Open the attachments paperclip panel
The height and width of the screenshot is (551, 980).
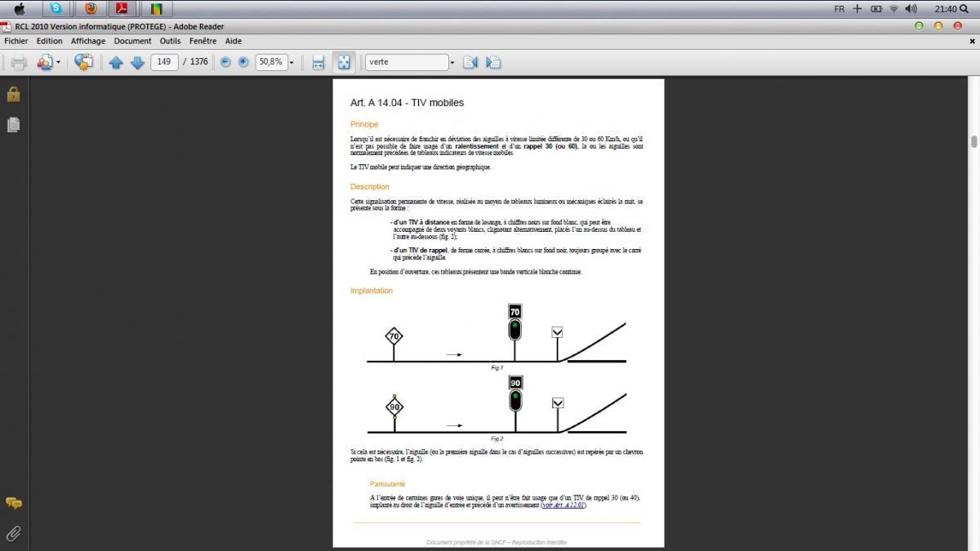click(x=13, y=534)
